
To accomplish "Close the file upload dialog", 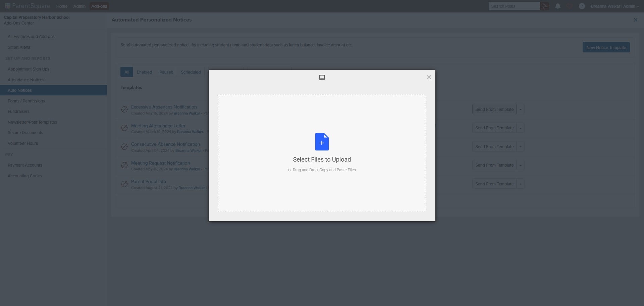I will (x=429, y=77).
